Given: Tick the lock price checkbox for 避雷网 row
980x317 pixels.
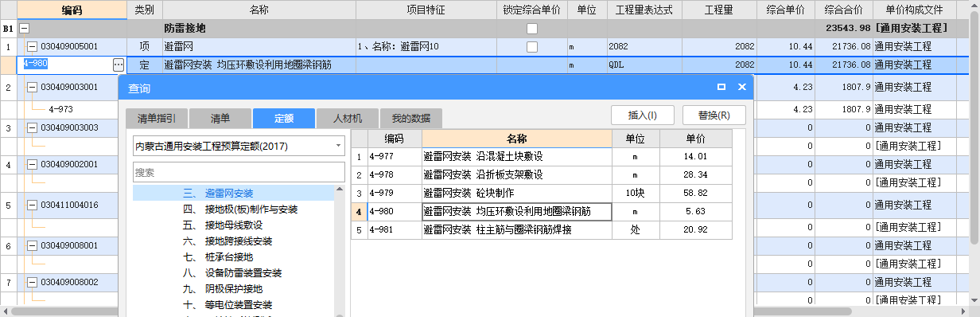Looking at the screenshot, I should (x=531, y=47).
